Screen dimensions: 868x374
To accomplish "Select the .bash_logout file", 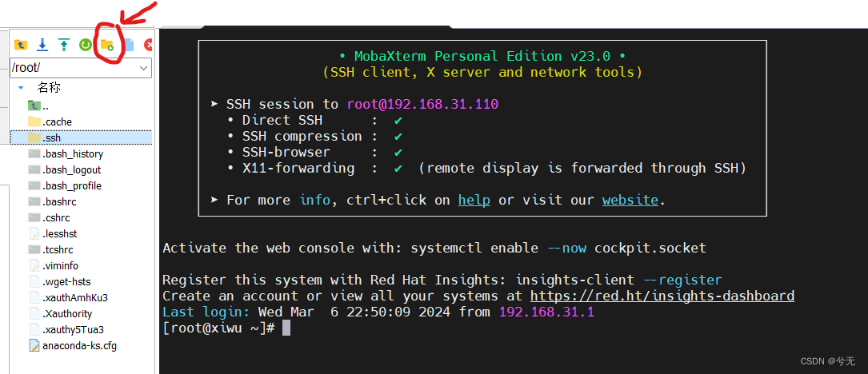I will [x=64, y=170].
